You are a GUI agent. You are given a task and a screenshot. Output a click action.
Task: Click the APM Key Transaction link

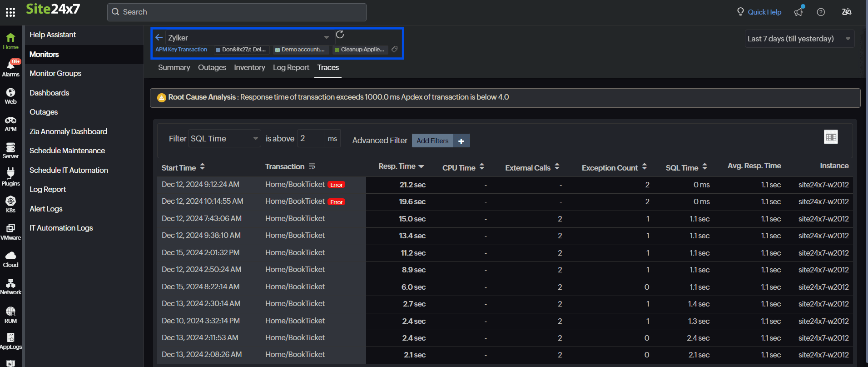181,50
